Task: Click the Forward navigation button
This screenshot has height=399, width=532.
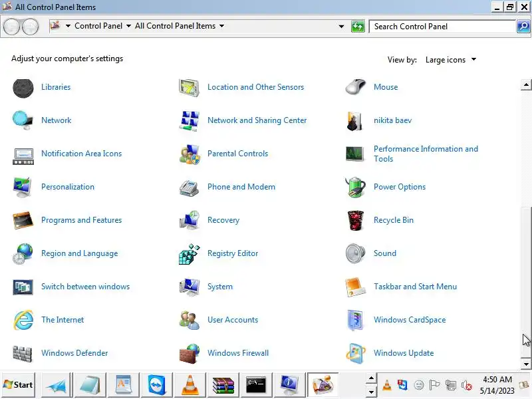Action: point(31,27)
